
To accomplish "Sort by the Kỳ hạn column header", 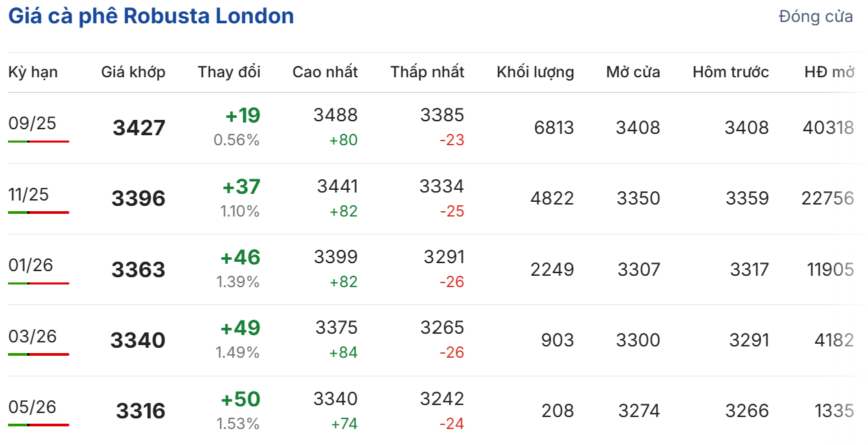I will [33, 72].
